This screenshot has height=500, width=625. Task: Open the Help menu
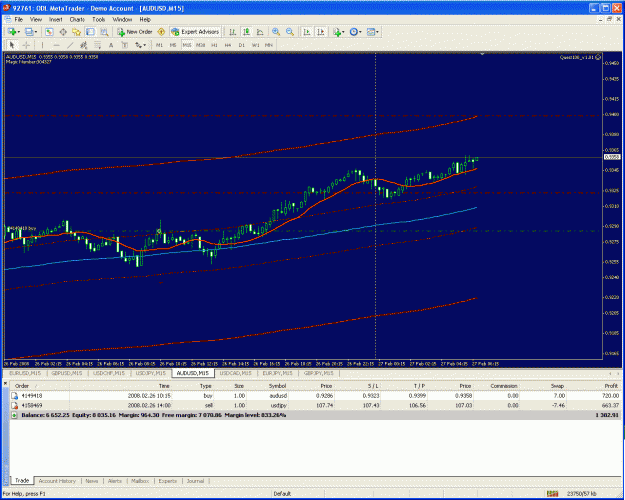(x=145, y=20)
